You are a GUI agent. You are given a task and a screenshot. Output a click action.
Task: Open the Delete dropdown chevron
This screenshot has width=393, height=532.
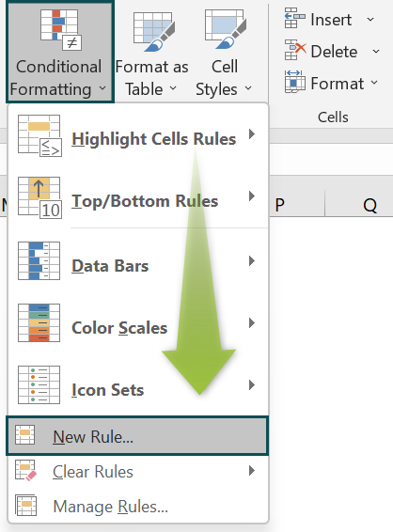tap(376, 52)
